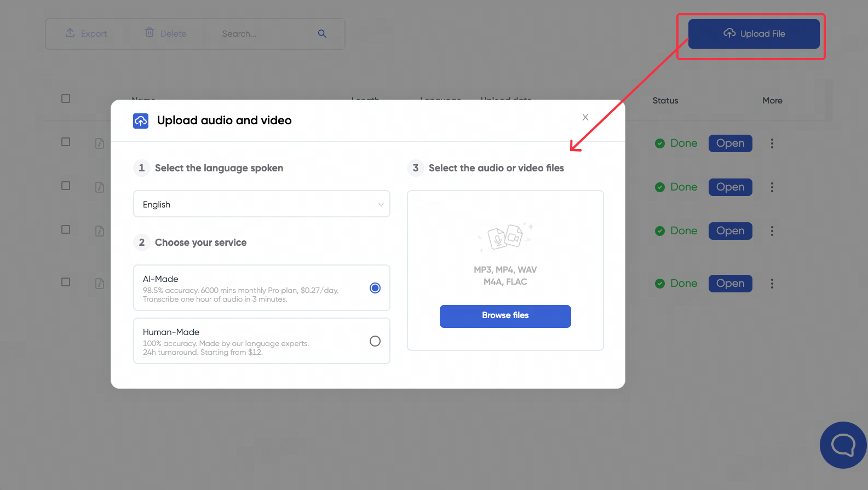Select the Human-Made radio button

coord(375,341)
